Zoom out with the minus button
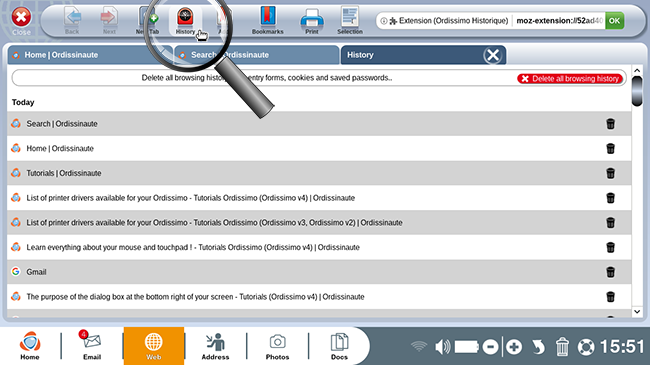The height and width of the screenshot is (365, 650). (x=490, y=347)
